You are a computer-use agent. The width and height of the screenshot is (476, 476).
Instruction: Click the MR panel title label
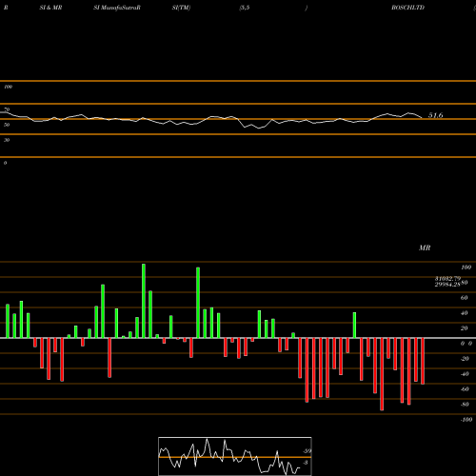point(425,248)
